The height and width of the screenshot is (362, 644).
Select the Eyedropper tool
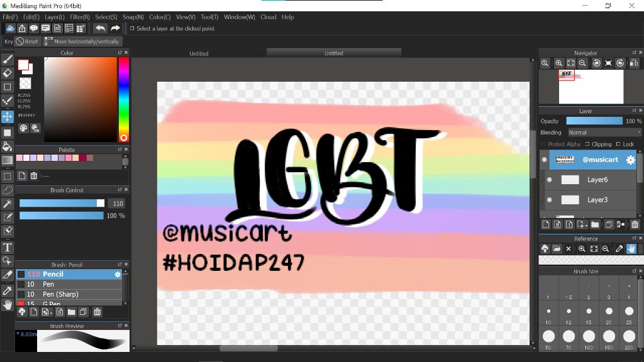pos(8,291)
